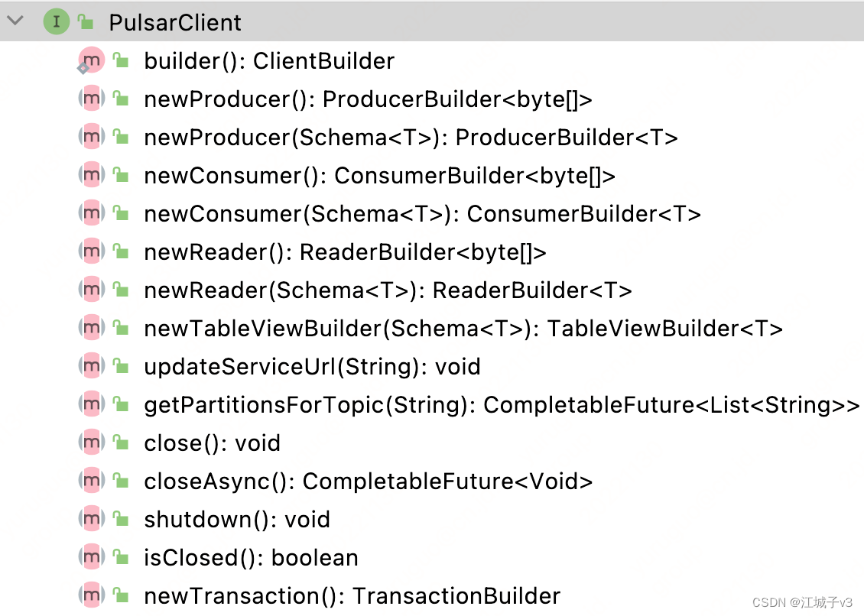Select newProducer(): ProducerBuilder<byte[]> entry
The height and width of the screenshot is (616, 864).
click(x=367, y=98)
